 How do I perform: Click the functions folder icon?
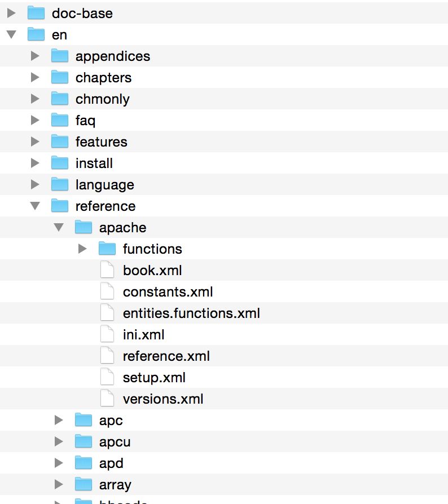[107, 249]
